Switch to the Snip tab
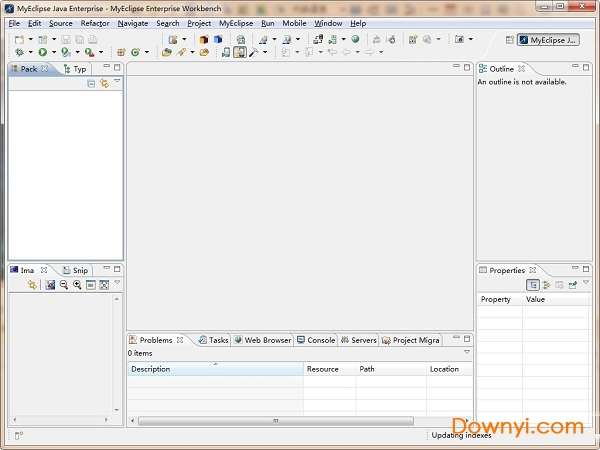 click(76, 271)
